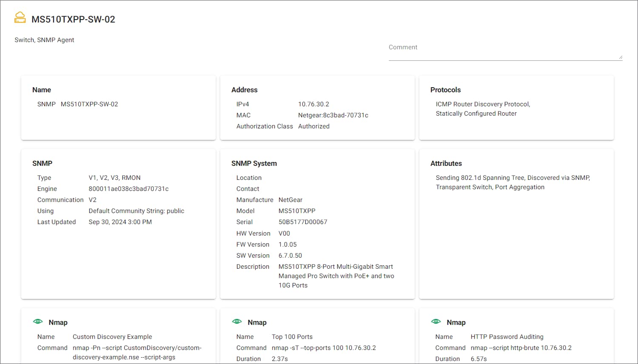638x364 pixels.
Task: Click the Protocols card title
Action: pyautogui.click(x=445, y=90)
